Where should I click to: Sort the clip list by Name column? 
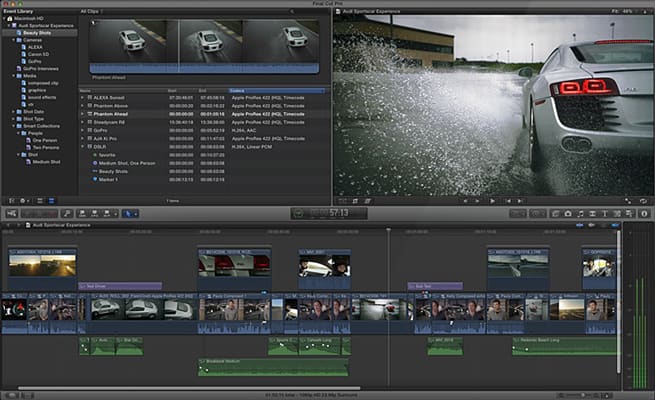pyautogui.click(x=123, y=91)
